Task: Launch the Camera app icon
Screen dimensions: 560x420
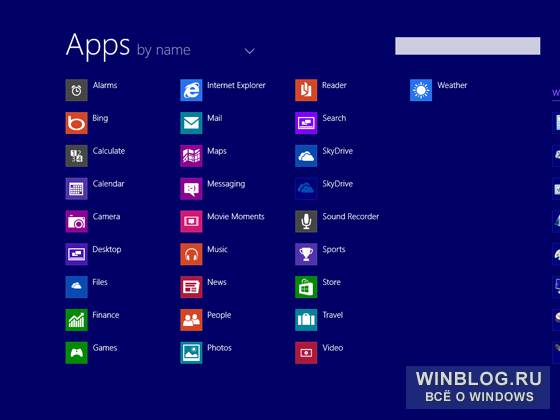Action: coord(76,221)
